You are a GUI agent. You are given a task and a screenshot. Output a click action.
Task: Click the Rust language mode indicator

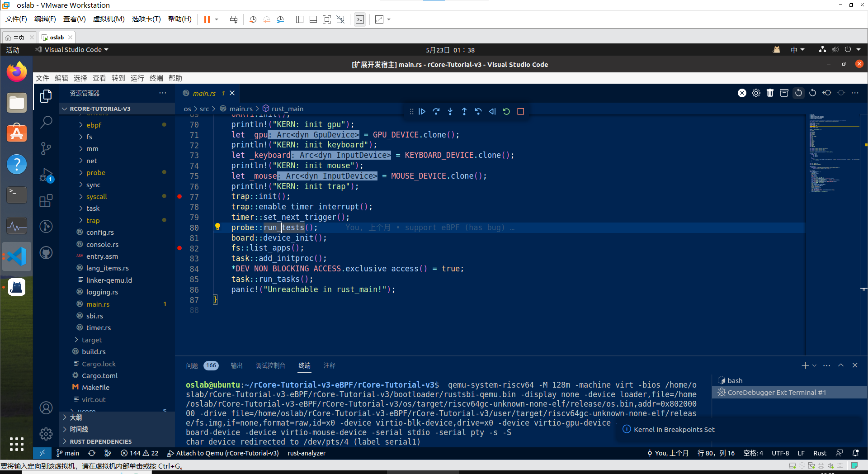point(820,453)
